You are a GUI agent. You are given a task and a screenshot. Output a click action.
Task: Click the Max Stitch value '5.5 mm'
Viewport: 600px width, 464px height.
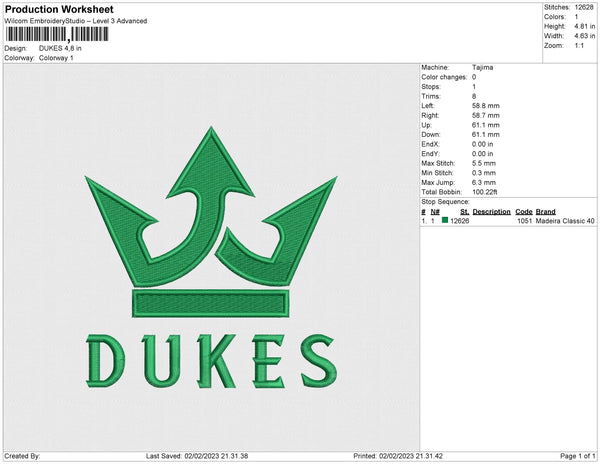click(484, 163)
